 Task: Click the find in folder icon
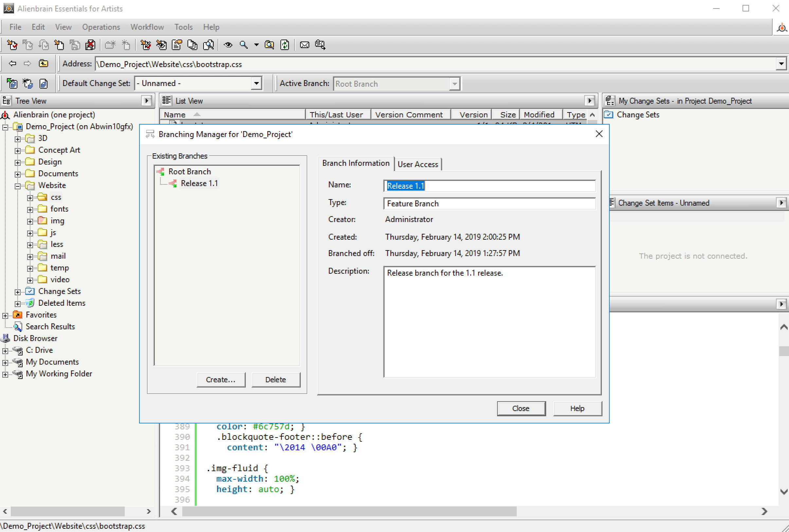click(x=269, y=45)
